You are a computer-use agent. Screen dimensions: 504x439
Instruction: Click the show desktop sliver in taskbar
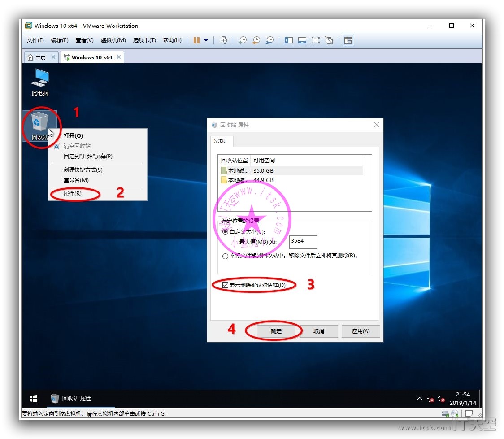(x=480, y=399)
